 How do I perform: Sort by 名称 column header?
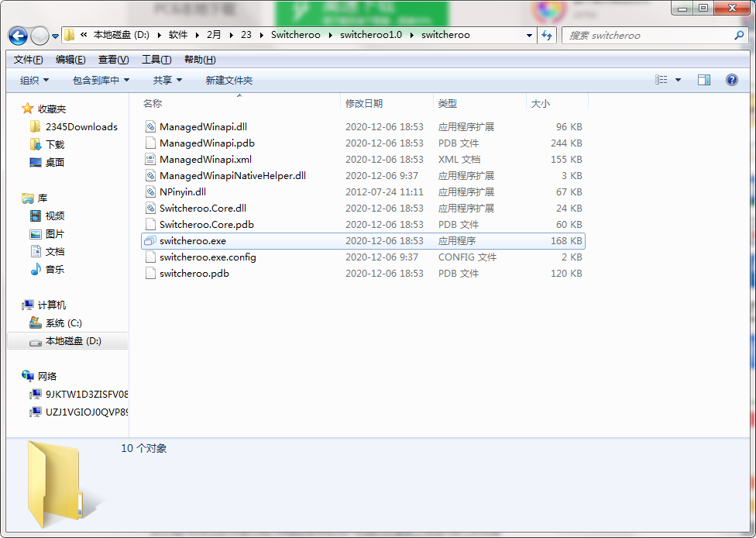(153, 103)
